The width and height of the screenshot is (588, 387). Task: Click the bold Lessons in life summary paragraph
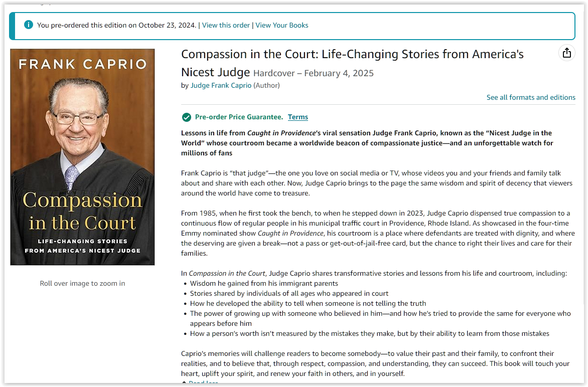pos(367,143)
